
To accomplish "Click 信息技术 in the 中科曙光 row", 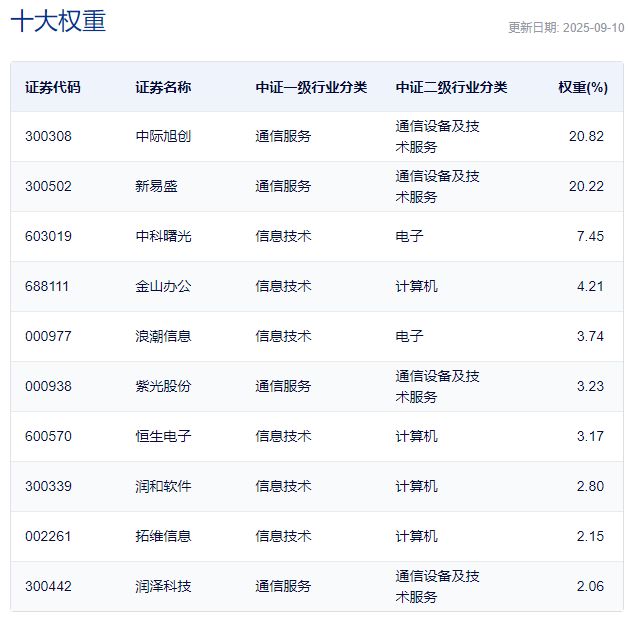I will point(283,236).
